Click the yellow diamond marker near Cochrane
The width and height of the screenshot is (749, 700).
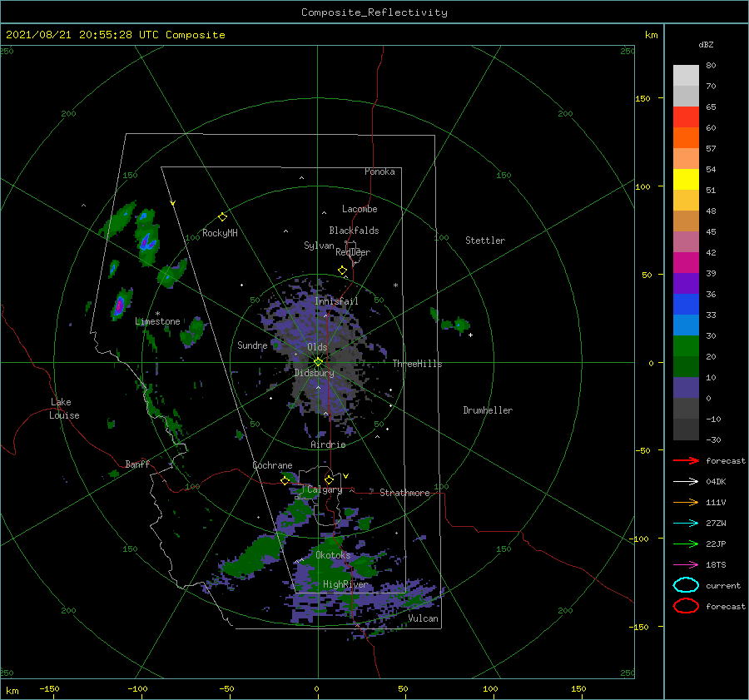285,480
